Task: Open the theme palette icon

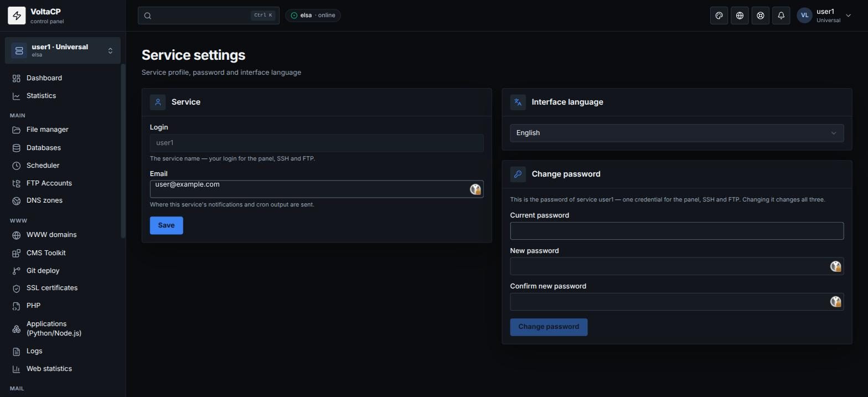Action: (x=719, y=16)
